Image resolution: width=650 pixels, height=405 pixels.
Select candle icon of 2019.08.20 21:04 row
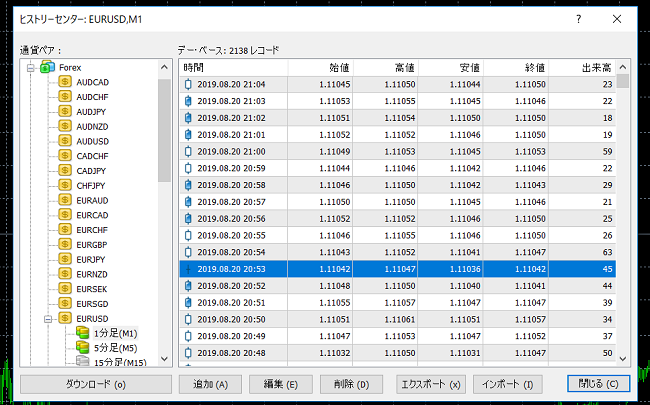pos(188,86)
